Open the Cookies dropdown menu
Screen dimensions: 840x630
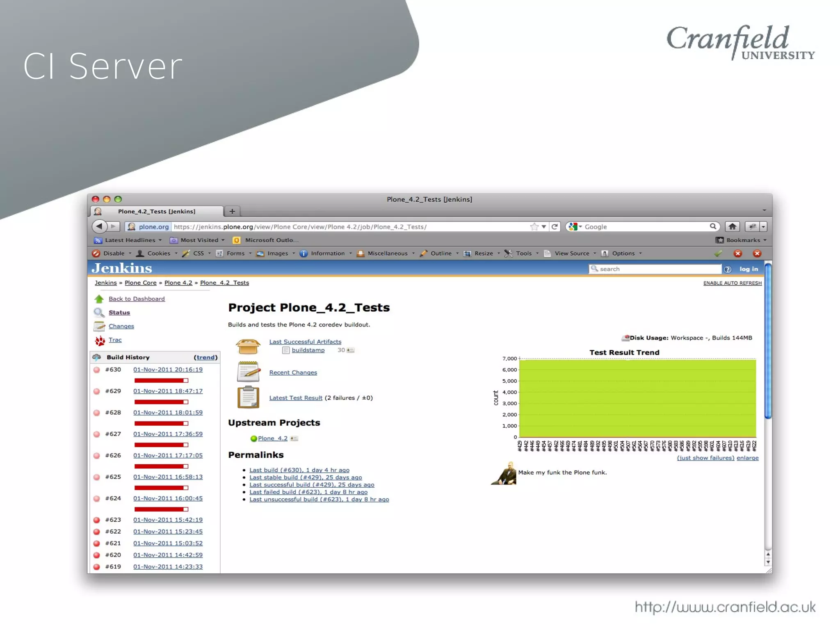[157, 253]
